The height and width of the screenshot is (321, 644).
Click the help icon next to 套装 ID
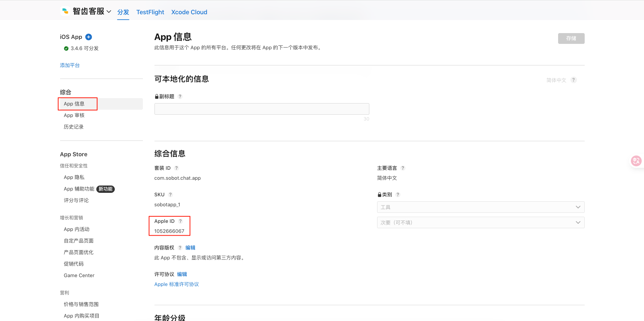pos(176,168)
